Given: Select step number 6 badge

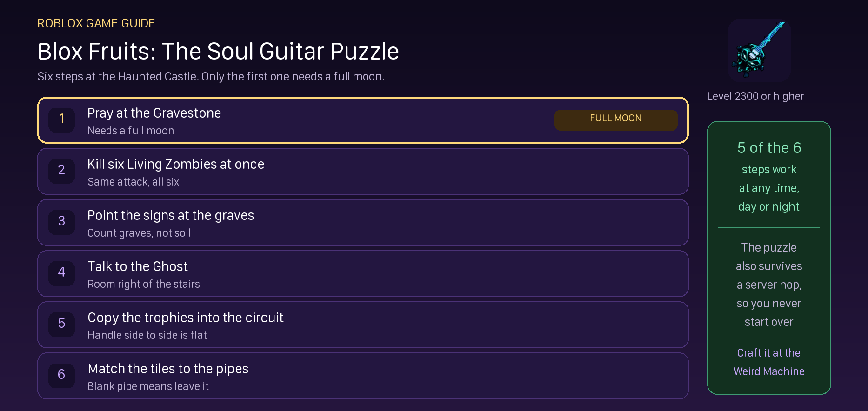Looking at the screenshot, I should click(61, 375).
